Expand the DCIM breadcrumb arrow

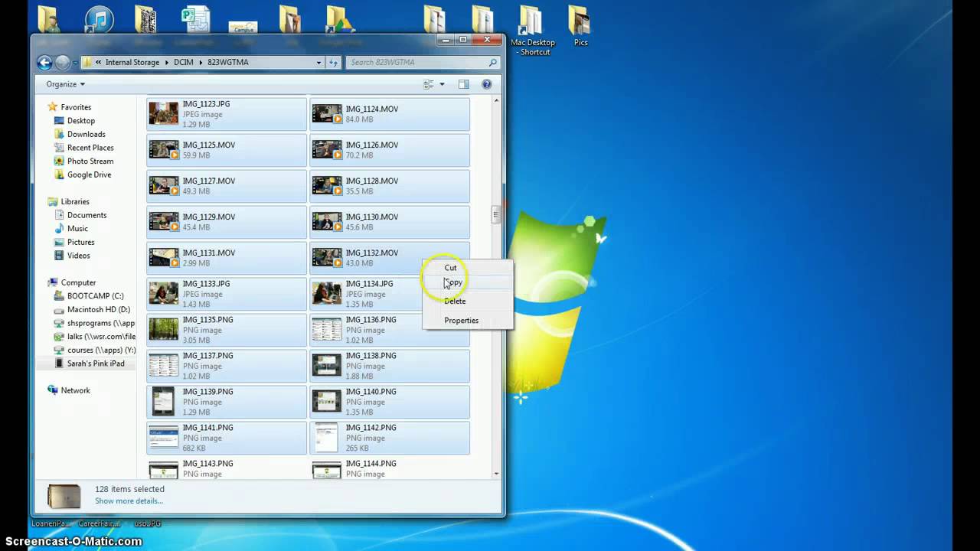tap(201, 63)
